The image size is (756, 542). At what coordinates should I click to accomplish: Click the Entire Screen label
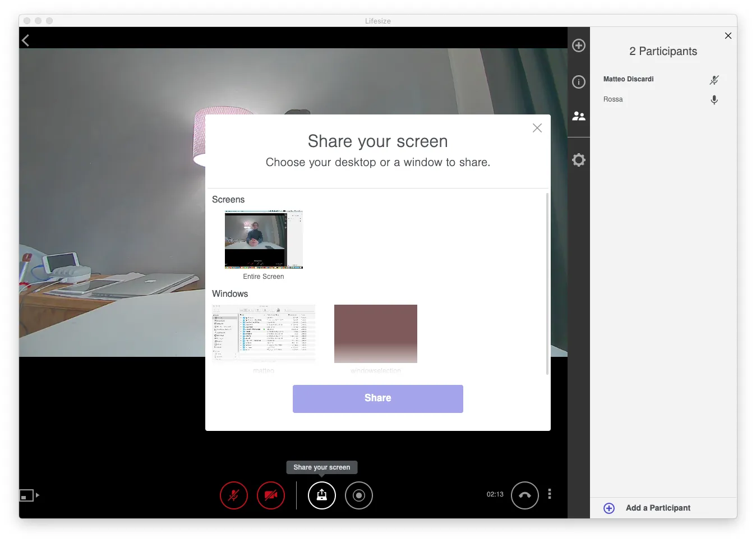tap(264, 277)
